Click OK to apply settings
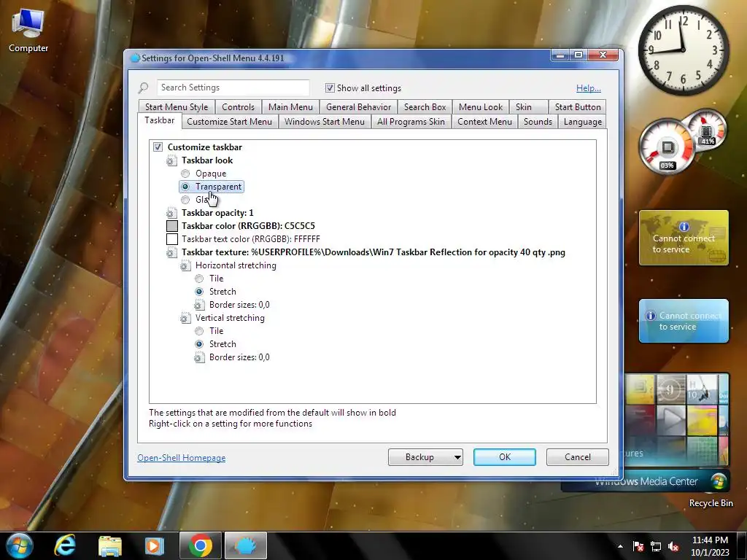747x560 pixels. click(x=505, y=457)
